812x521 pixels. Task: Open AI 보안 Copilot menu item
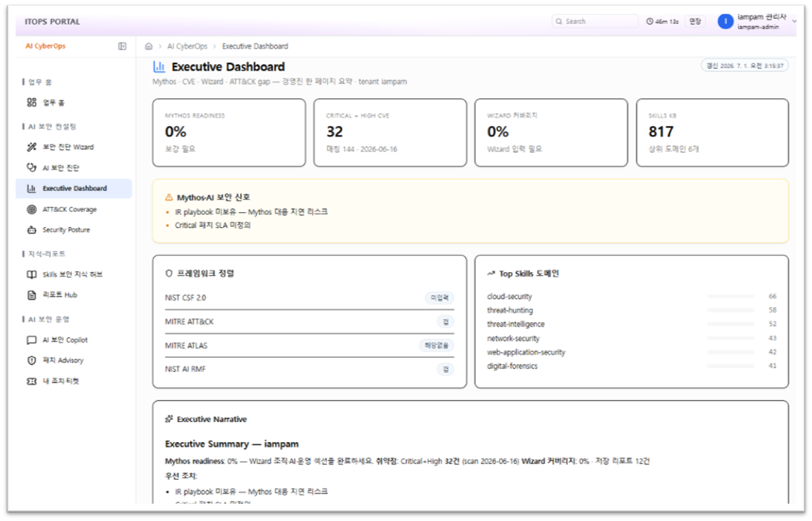(x=74, y=340)
